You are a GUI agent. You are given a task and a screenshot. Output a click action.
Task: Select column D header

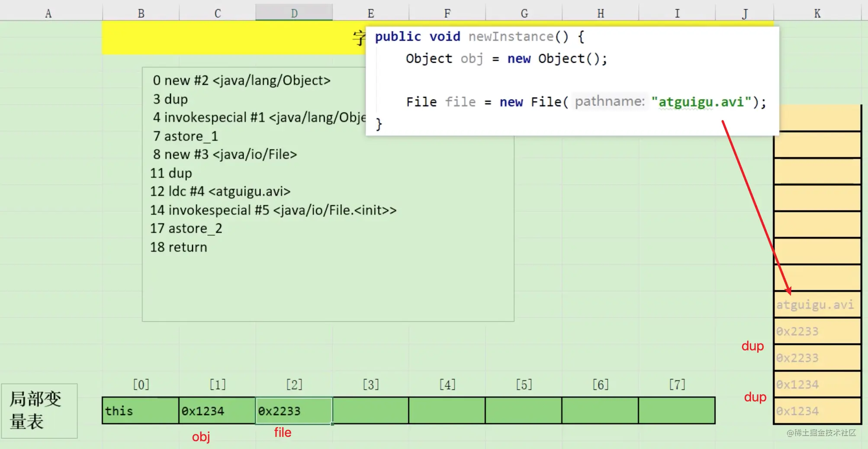(x=294, y=13)
